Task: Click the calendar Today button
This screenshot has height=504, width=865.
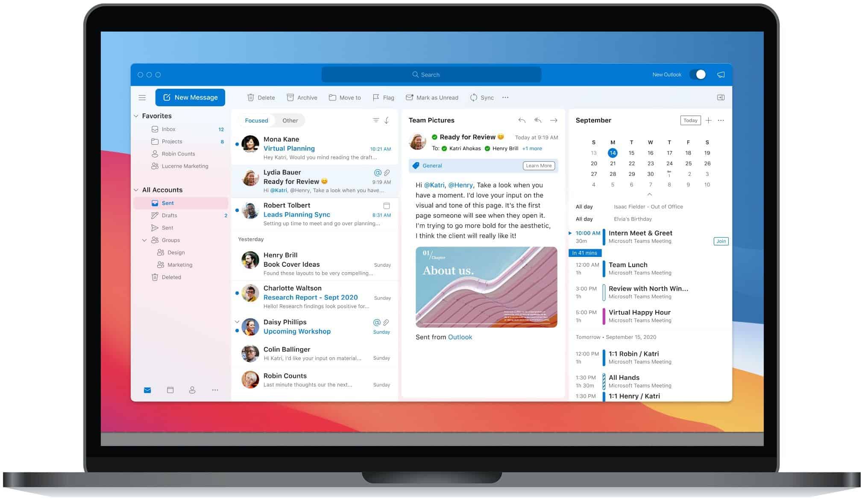Action: [690, 120]
